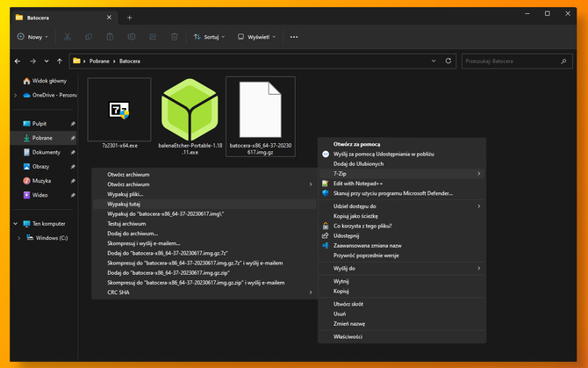The width and height of the screenshot is (588, 368).
Task: Click the Cut scissors toolbar icon
Action: click(x=67, y=37)
